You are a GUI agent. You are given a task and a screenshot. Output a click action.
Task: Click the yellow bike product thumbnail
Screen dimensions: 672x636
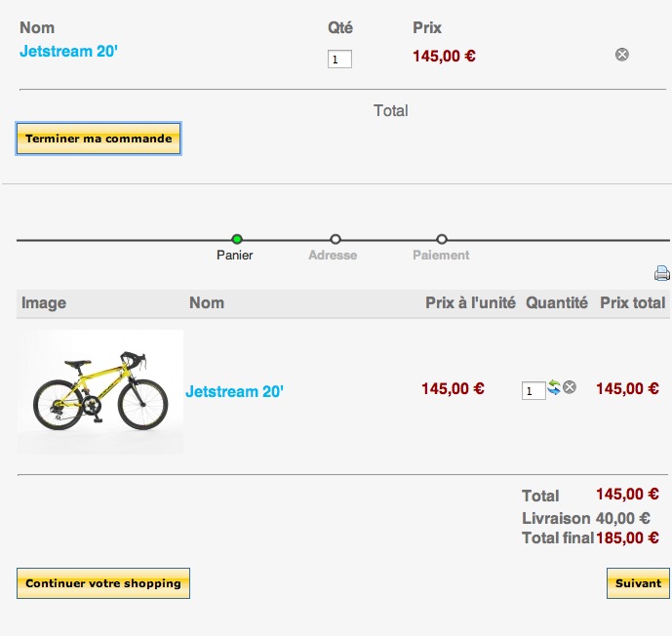(100, 392)
